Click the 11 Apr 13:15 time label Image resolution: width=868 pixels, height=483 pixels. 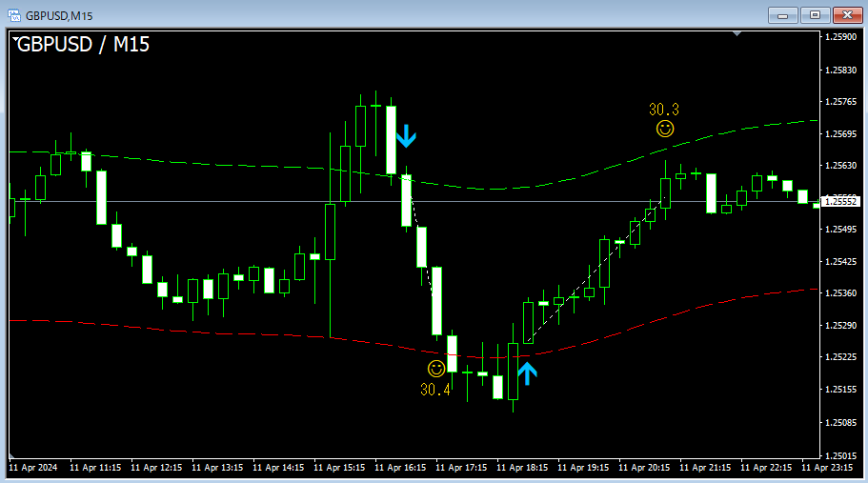217,468
